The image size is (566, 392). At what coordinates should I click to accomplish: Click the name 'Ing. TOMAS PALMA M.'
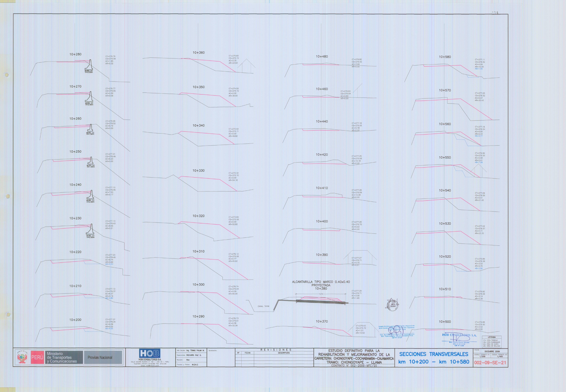point(195,350)
